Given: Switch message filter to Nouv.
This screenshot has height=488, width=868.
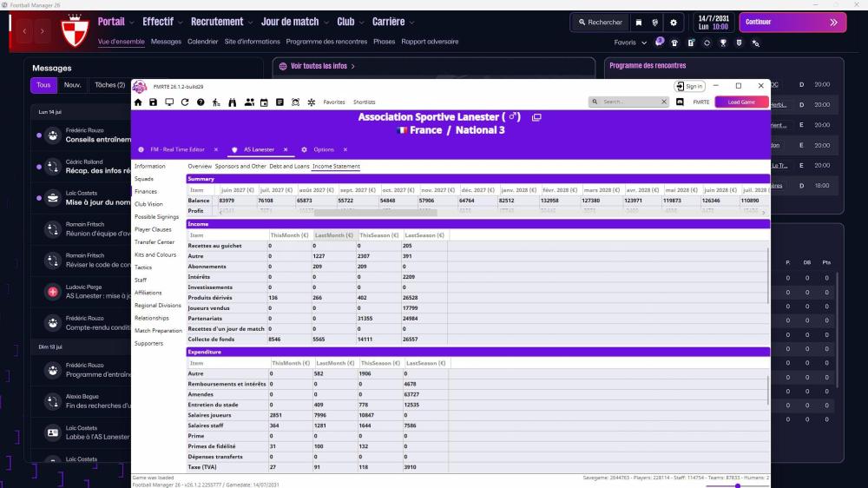Looking at the screenshot, I should 73,85.
